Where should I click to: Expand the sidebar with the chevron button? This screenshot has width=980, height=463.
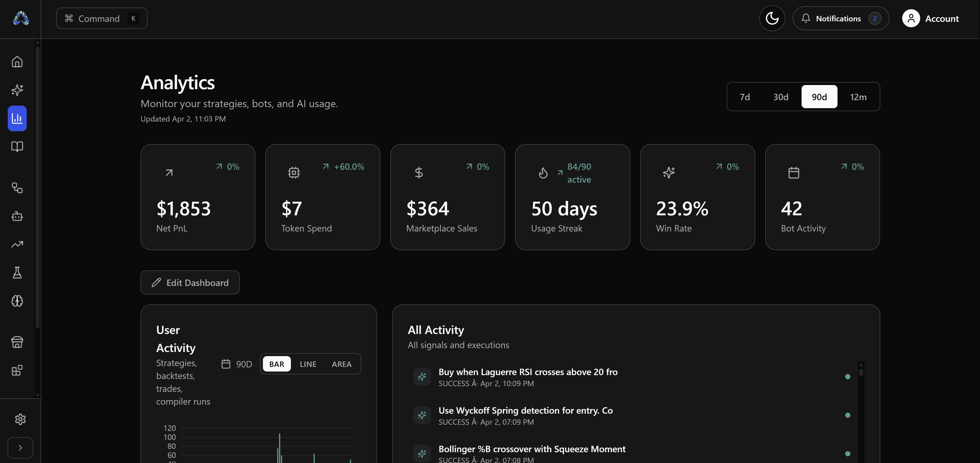(20, 448)
